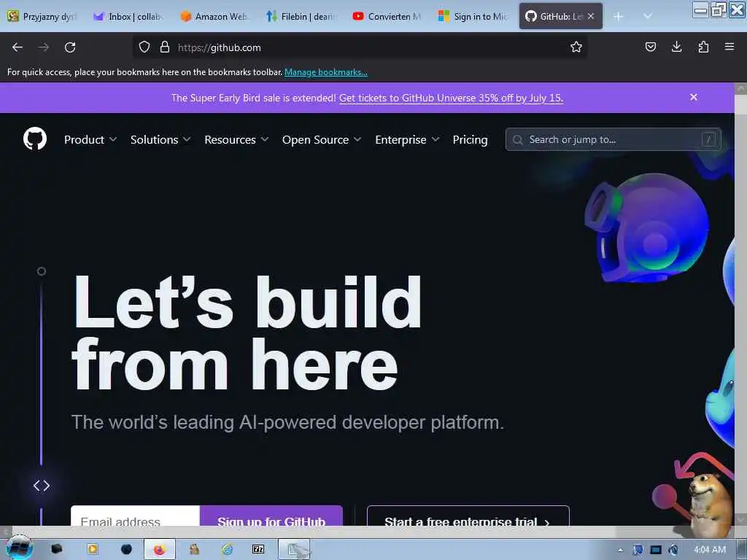Go back with the browser back arrow

click(x=18, y=47)
